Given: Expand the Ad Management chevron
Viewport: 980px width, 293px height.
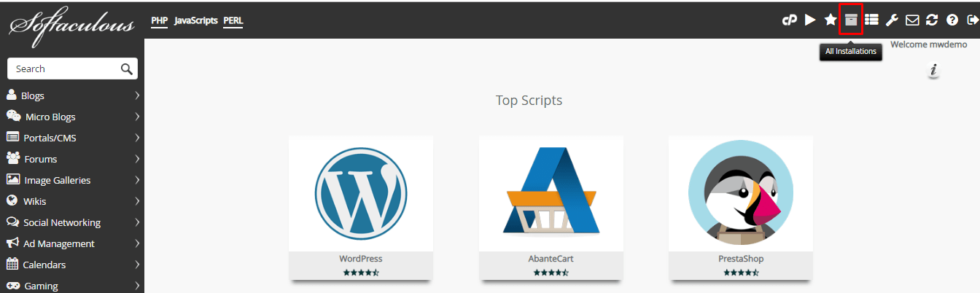Looking at the screenshot, I should (137, 243).
